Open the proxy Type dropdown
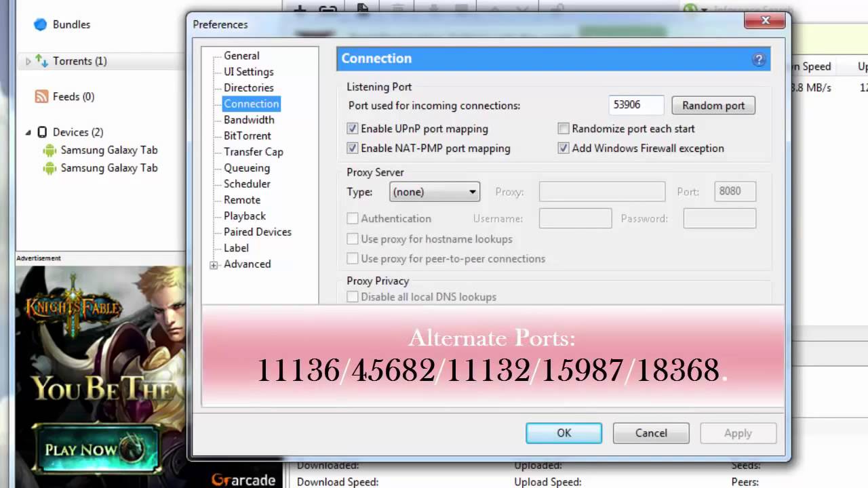868x488 pixels. 435,192
